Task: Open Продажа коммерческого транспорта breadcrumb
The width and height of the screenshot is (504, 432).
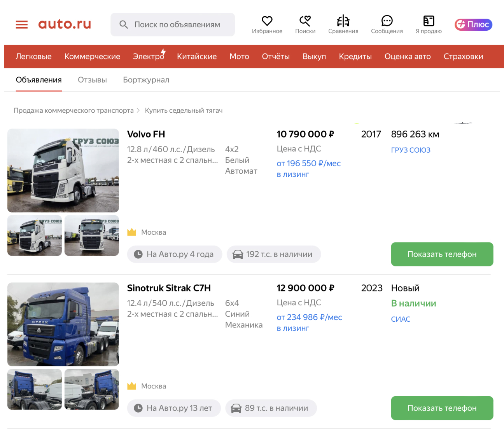Action: point(73,110)
